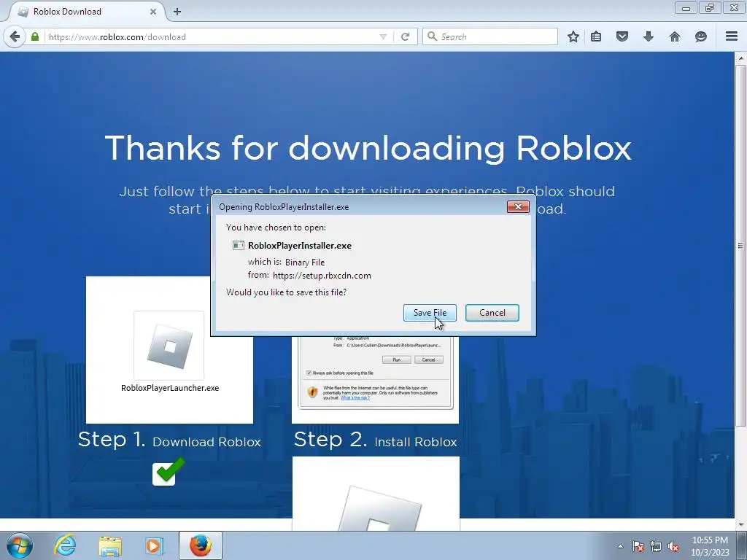Click the muted volume tray icon

coord(673,547)
